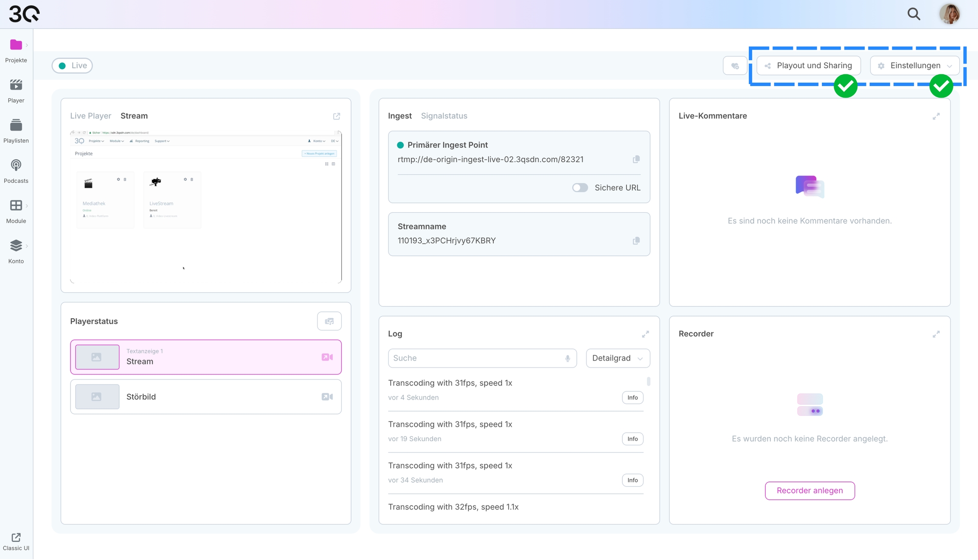
Task: Switch to the Signalstatus tab
Action: pyautogui.click(x=444, y=116)
